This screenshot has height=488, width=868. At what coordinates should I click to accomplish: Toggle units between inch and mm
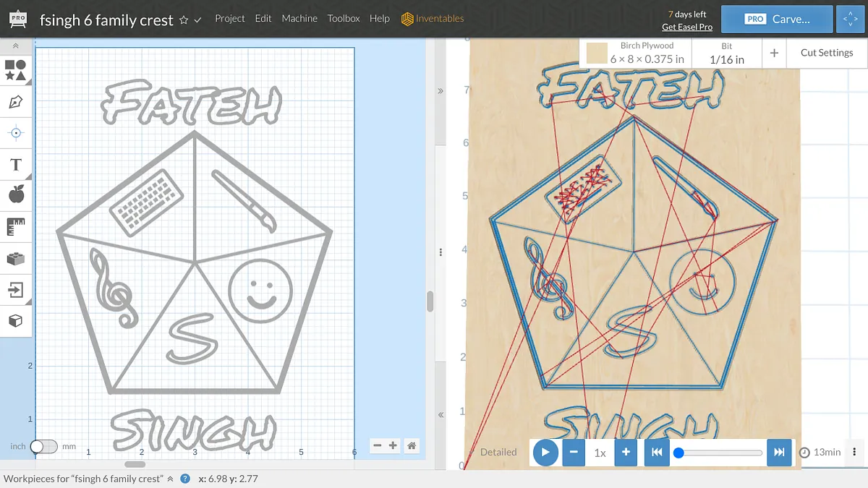click(43, 446)
